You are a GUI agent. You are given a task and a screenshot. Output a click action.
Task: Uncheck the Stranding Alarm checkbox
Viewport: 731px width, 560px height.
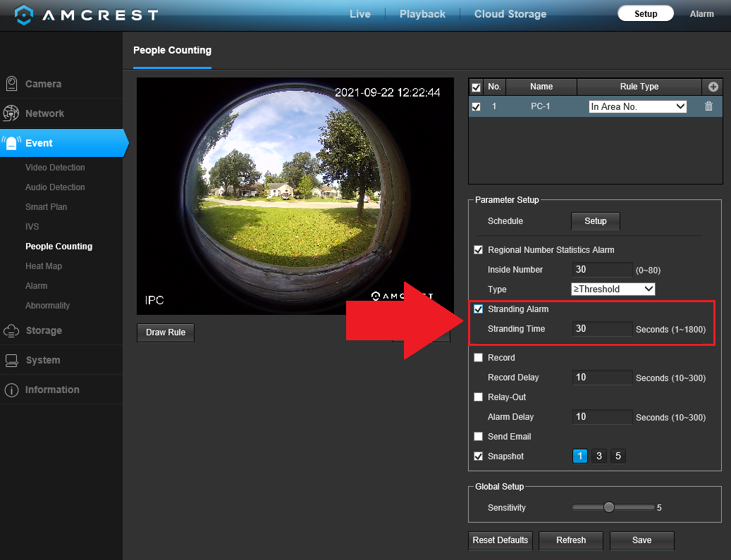[479, 309]
